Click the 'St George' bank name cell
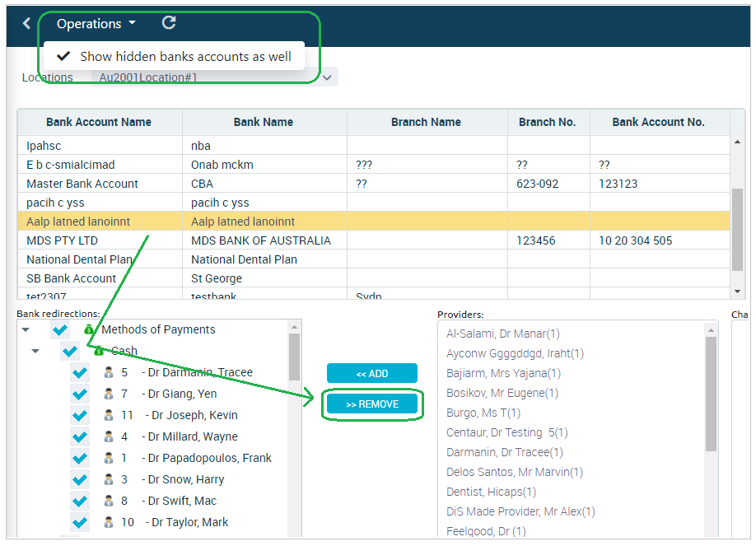 point(264,278)
